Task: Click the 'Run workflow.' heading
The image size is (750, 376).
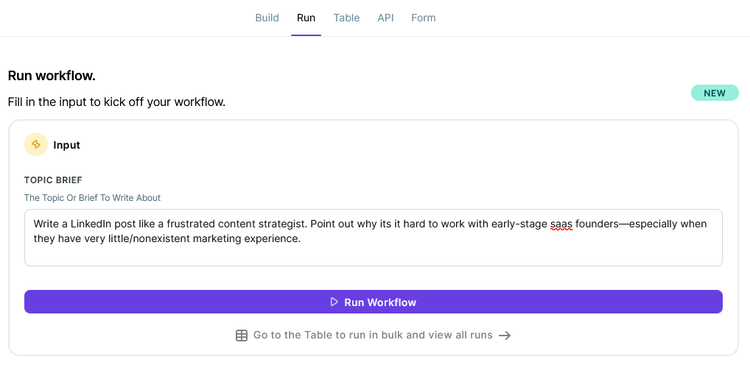Action: tap(52, 76)
